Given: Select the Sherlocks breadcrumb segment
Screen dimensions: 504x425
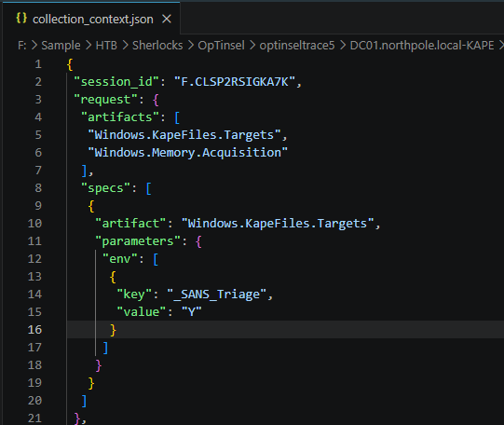Looking at the screenshot, I should 157,46.
